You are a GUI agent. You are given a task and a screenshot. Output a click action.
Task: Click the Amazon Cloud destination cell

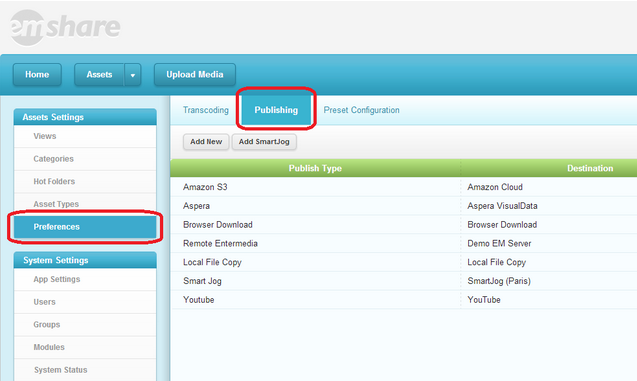coord(495,187)
